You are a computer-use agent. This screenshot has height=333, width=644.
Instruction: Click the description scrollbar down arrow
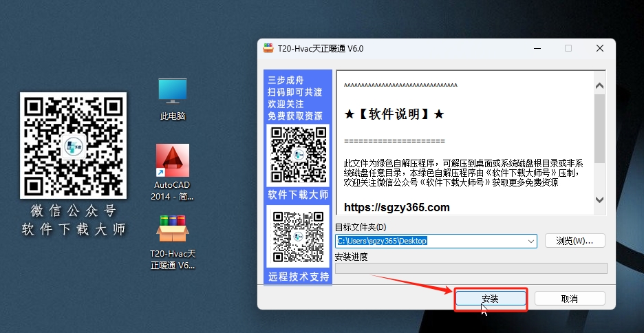tap(600, 200)
